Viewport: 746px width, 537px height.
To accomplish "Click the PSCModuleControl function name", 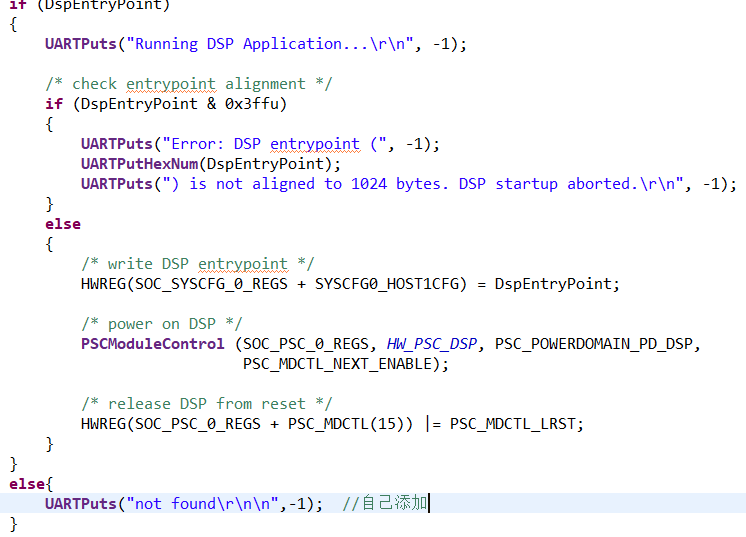I will 152,344.
